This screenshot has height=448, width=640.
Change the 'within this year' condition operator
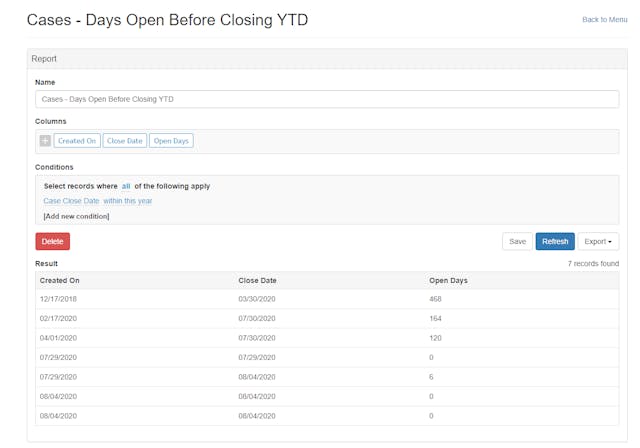click(127, 201)
